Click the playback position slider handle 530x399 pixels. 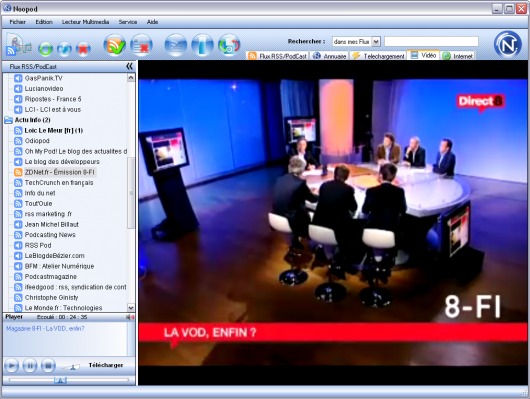60,381
